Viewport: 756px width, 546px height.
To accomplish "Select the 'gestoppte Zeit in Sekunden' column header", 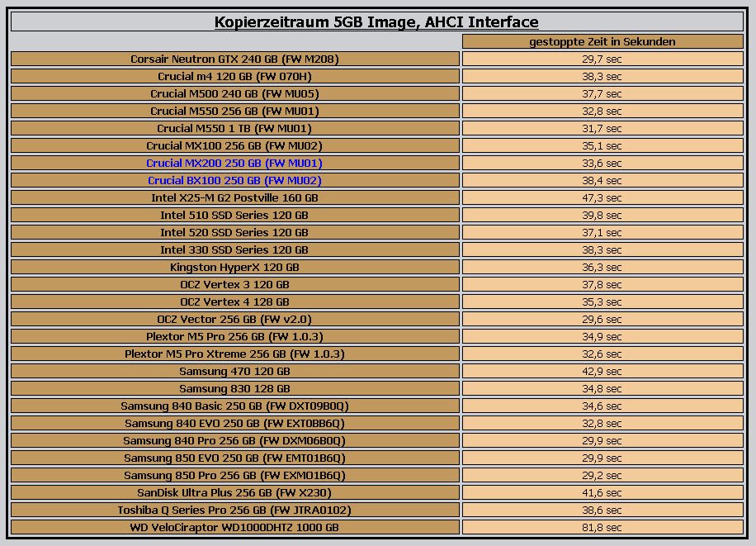I will (x=602, y=41).
